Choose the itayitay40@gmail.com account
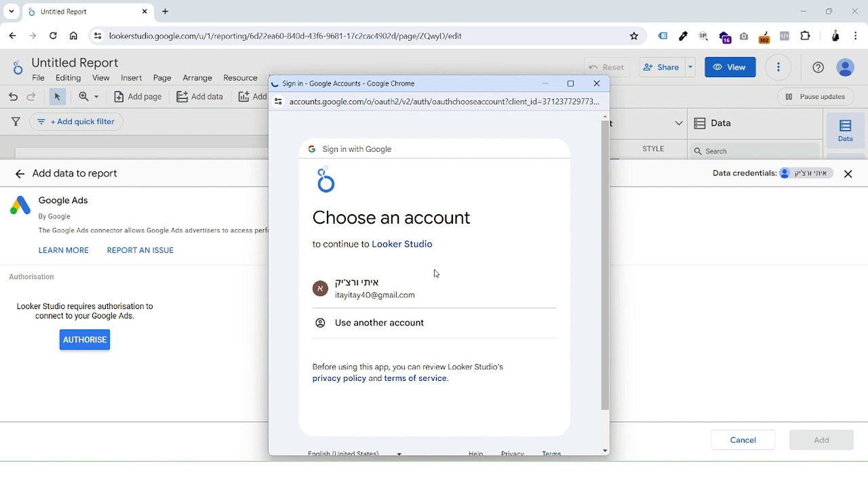The height and width of the screenshot is (488, 868). point(435,289)
